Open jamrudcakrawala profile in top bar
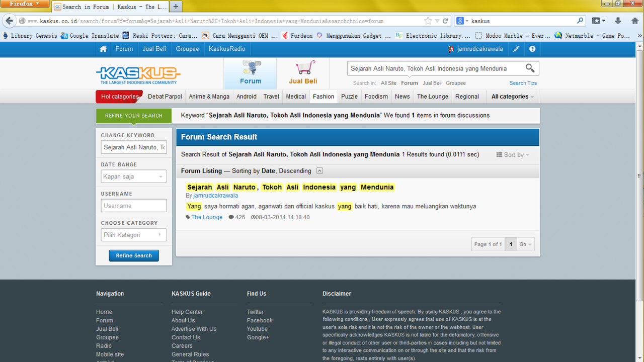The width and height of the screenshot is (644, 362). point(480,49)
